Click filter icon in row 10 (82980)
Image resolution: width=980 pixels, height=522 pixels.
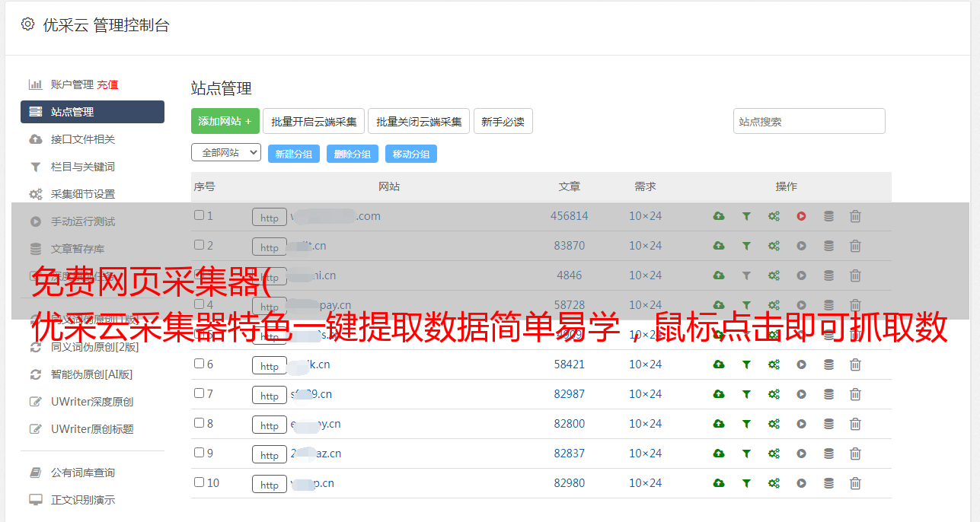point(746,483)
